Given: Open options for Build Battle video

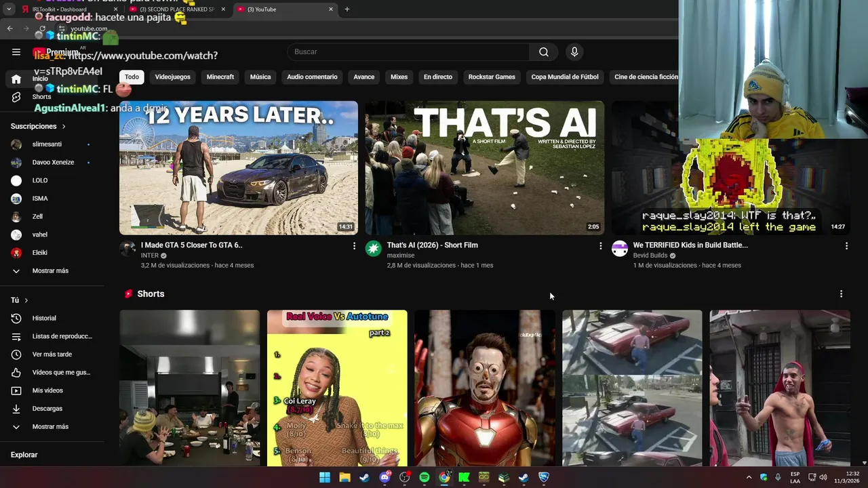Looking at the screenshot, I should coord(846,246).
